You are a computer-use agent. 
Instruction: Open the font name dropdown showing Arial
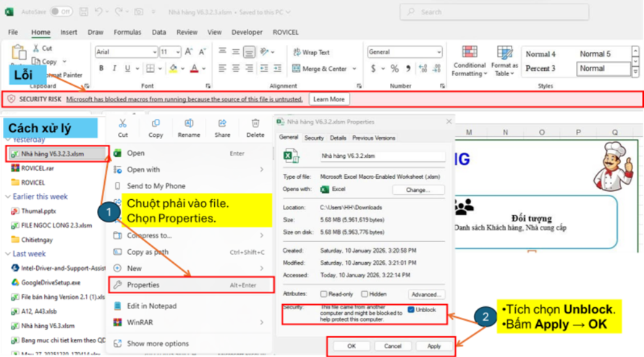125,52
